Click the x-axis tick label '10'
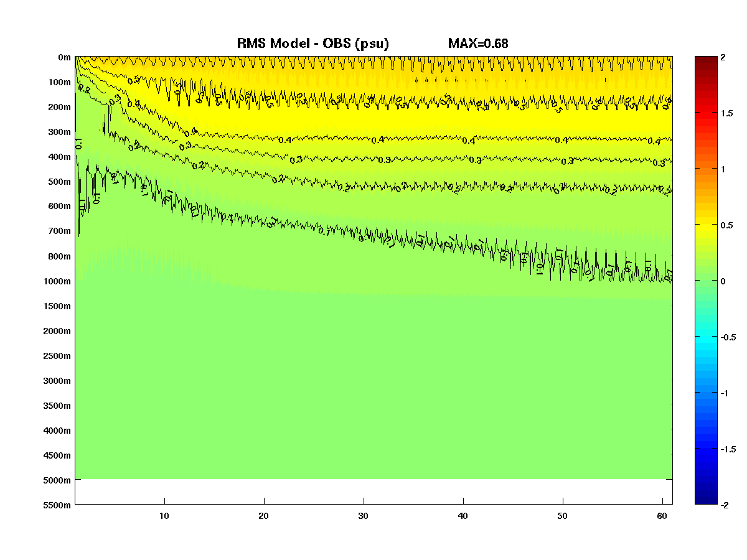This screenshot has height=560, width=747. pos(164,516)
